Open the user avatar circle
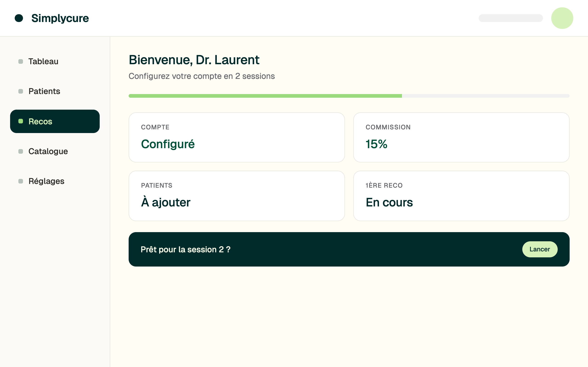Screen dimensions: 588x367 (x=562, y=18)
